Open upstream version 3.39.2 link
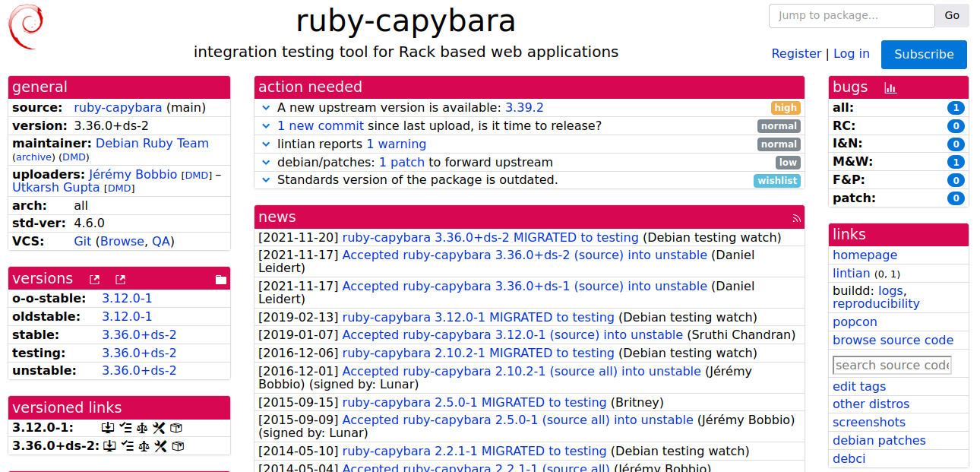Screen dimensions: 980x472 524,108
